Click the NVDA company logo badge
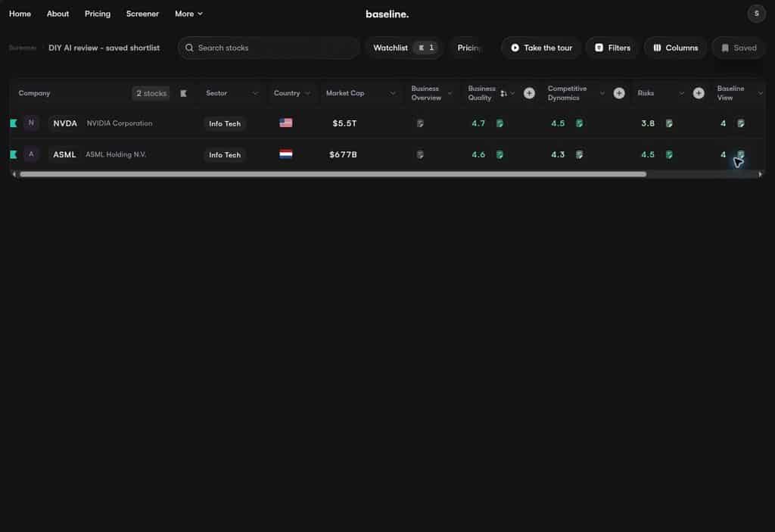 click(31, 123)
